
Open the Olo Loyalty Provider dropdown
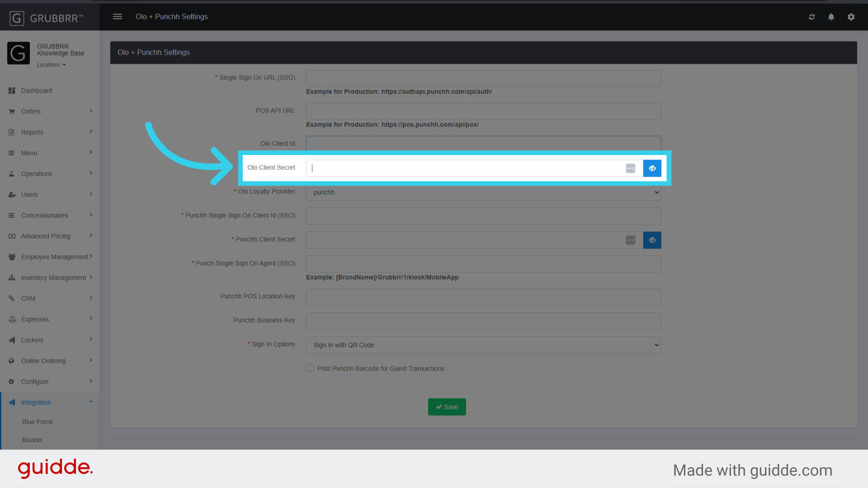pyautogui.click(x=484, y=192)
